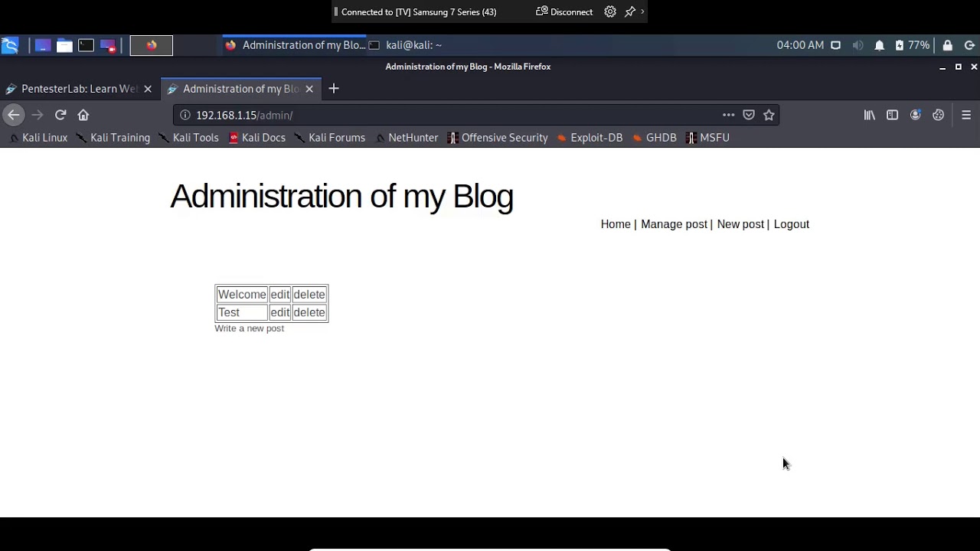Delete the Test post
Screen dimensions: 980x551
tap(309, 312)
